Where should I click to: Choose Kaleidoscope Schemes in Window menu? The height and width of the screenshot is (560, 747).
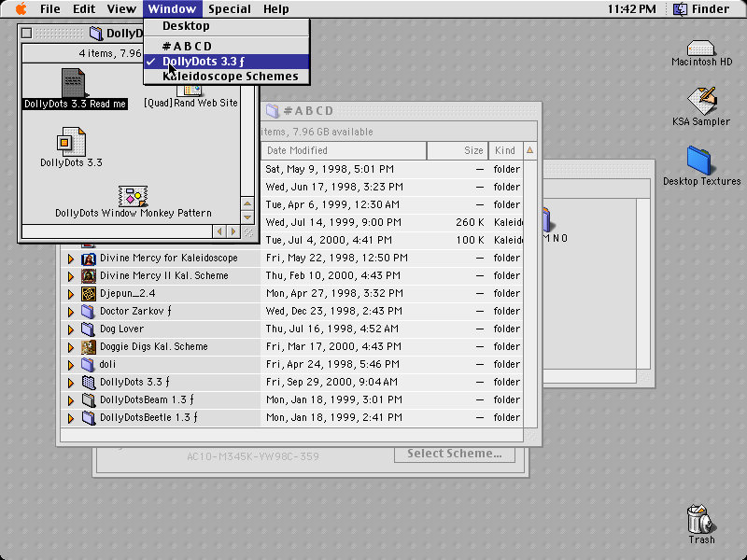[227, 77]
